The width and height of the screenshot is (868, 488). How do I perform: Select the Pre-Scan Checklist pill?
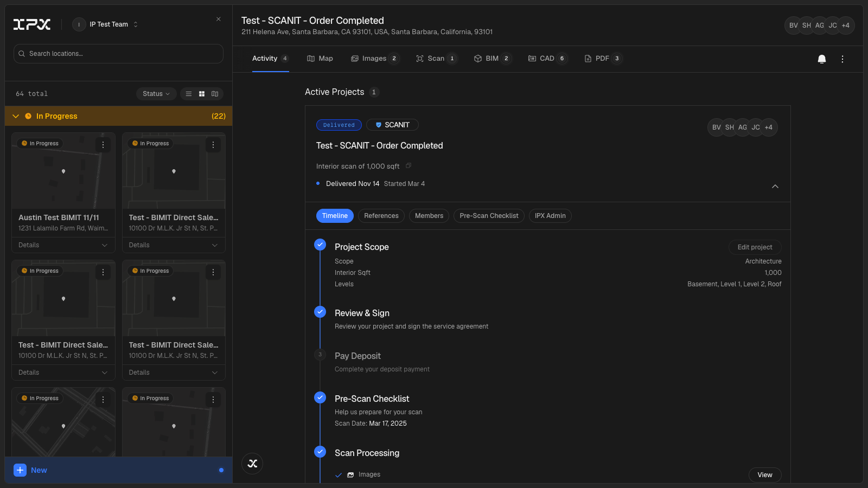click(x=489, y=216)
